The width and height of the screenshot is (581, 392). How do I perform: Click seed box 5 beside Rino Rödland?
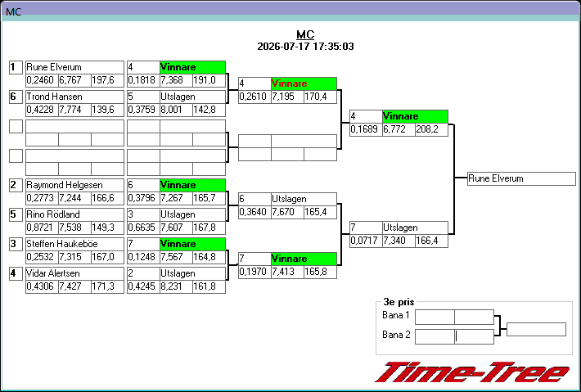coord(16,214)
